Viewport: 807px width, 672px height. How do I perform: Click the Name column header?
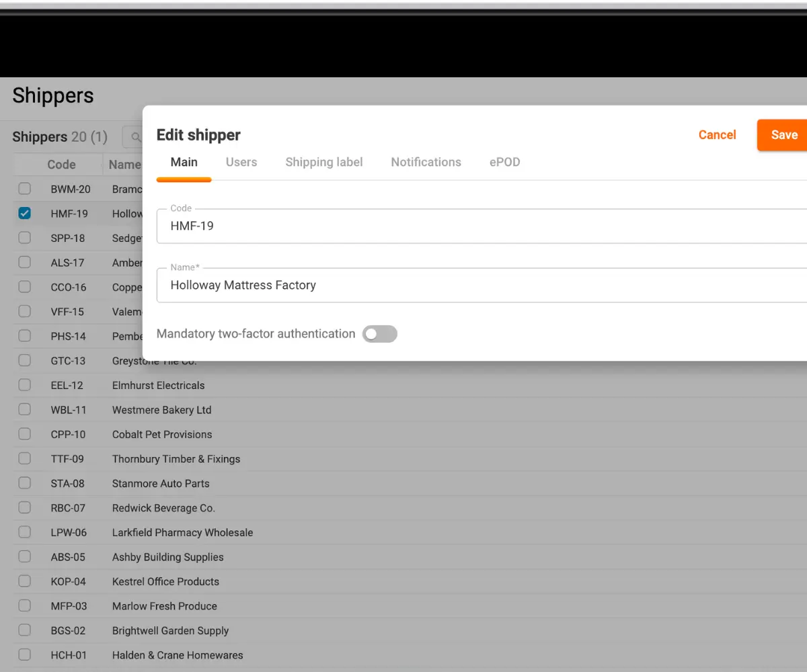(124, 165)
